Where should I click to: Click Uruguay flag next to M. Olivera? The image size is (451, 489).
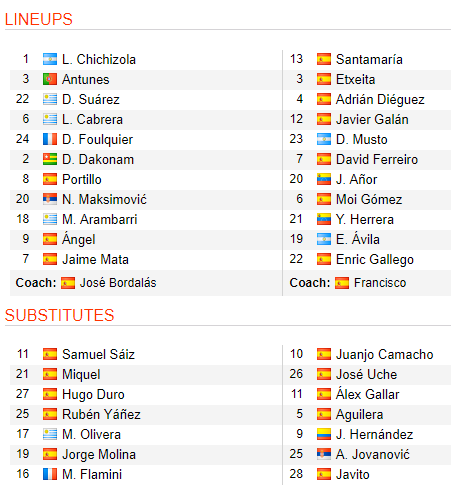50,434
